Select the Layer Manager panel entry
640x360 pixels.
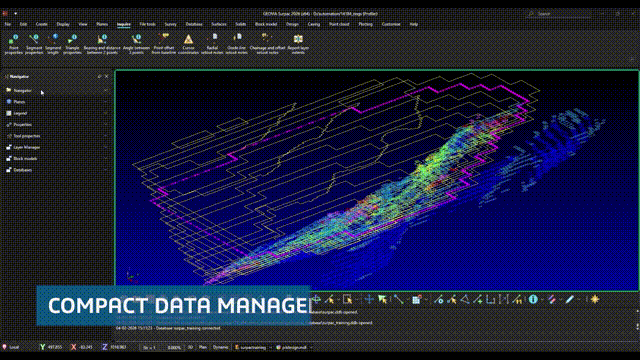coord(56,147)
